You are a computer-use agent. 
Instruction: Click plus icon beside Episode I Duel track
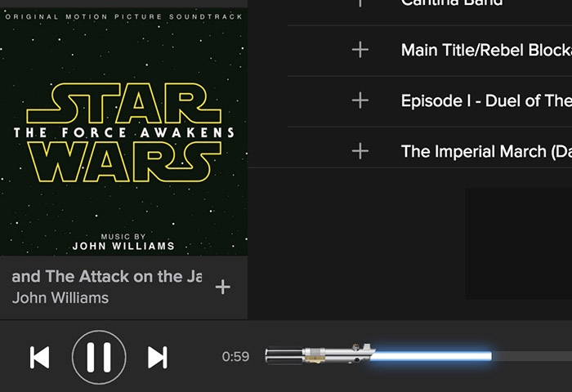coord(360,100)
